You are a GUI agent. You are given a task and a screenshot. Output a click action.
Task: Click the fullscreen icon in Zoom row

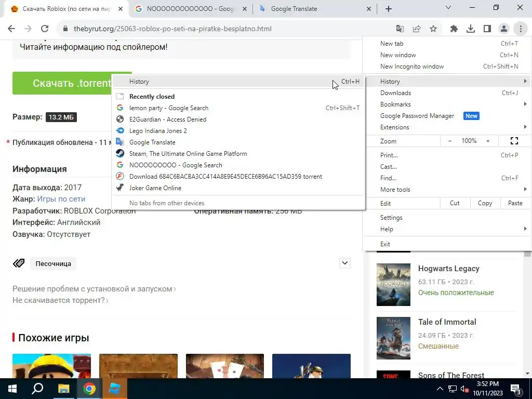click(514, 141)
